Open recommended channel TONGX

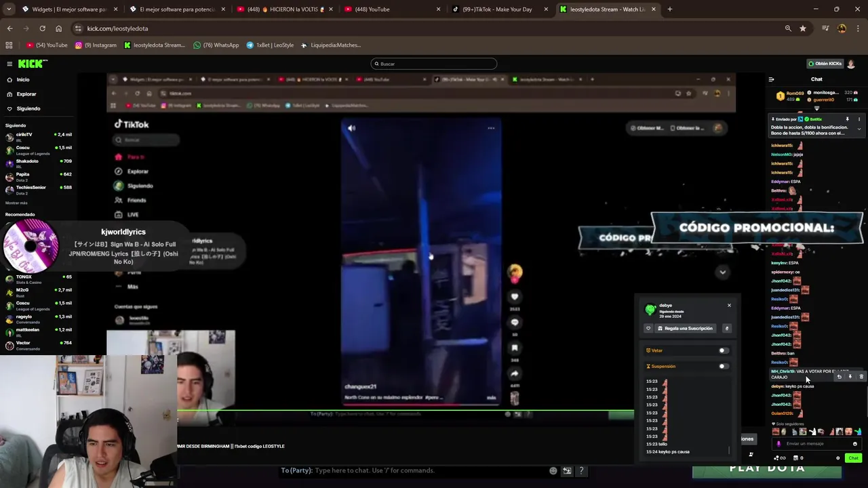click(x=39, y=279)
